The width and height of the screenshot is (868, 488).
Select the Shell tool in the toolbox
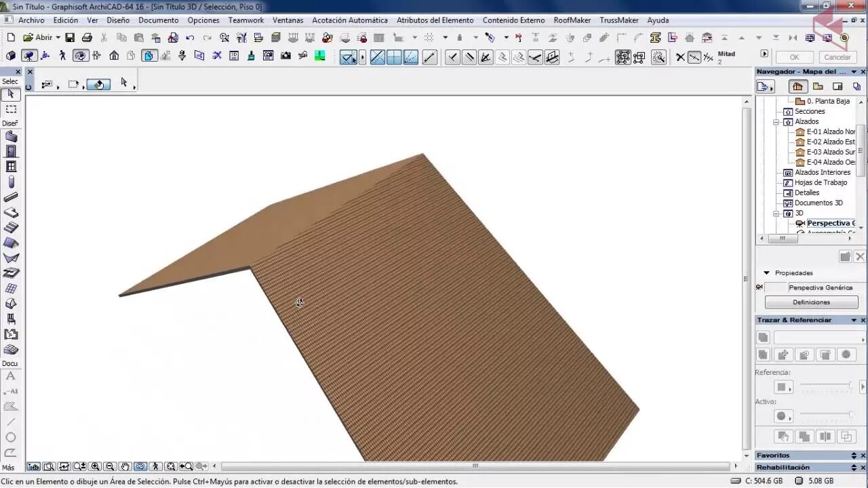(11, 258)
